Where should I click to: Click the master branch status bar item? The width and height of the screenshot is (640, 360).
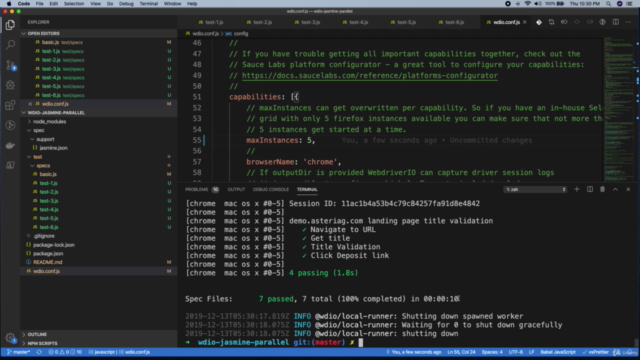click(19, 352)
